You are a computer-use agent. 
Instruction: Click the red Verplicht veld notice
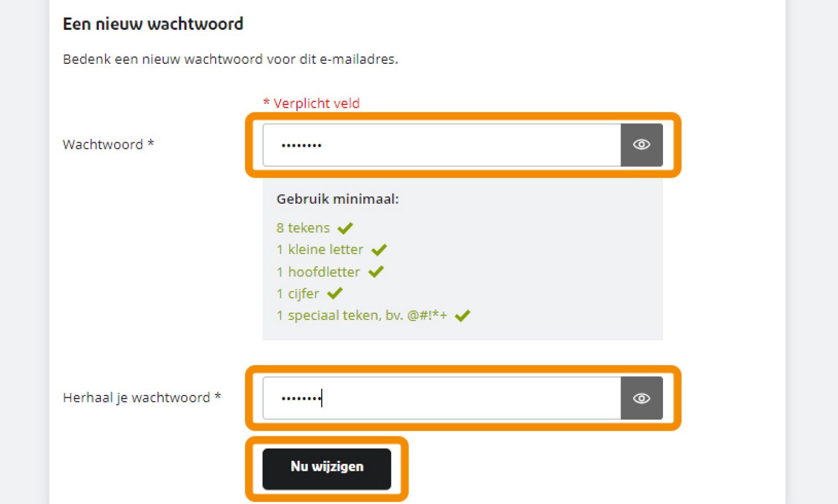[x=312, y=103]
